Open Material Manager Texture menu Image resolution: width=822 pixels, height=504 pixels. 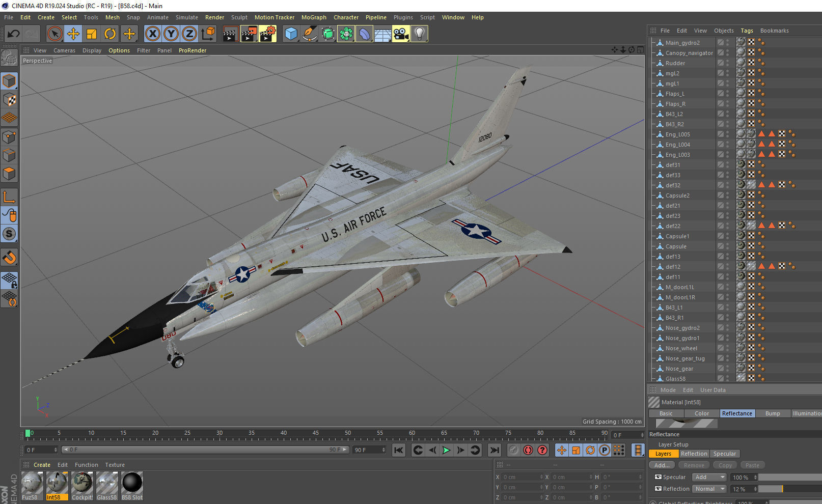(x=115, y=465)
